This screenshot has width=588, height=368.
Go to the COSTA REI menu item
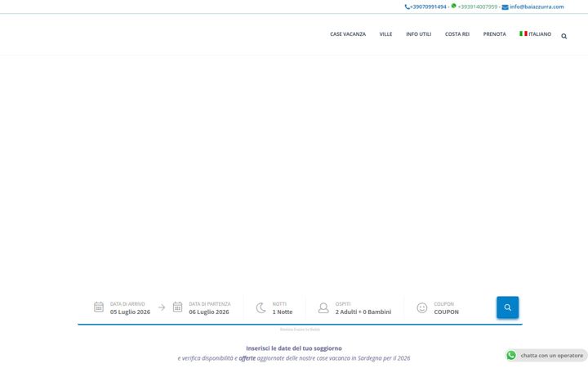pyautogui.click(x=457, y=34)
